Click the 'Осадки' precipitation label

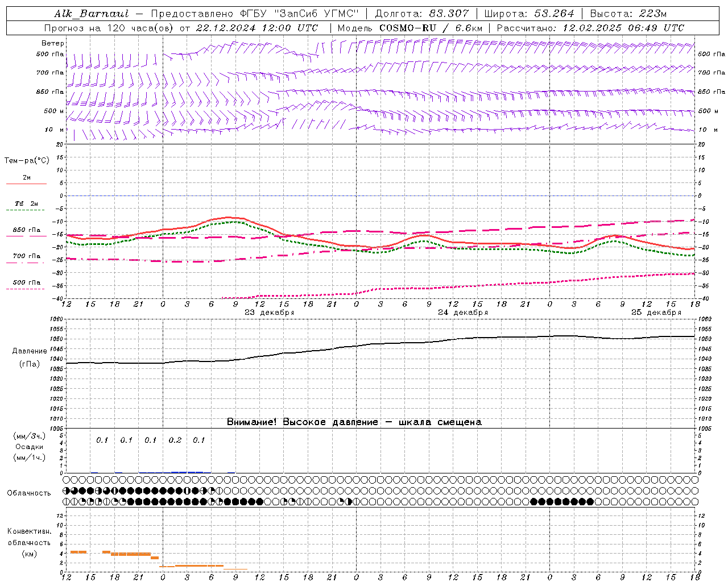point(29,447)
